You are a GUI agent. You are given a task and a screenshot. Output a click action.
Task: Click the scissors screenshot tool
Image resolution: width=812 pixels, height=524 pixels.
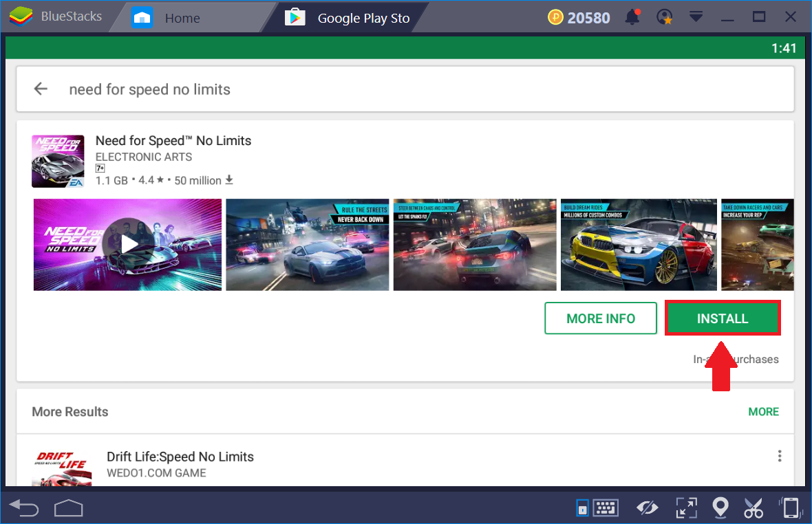tap(754, 508)
